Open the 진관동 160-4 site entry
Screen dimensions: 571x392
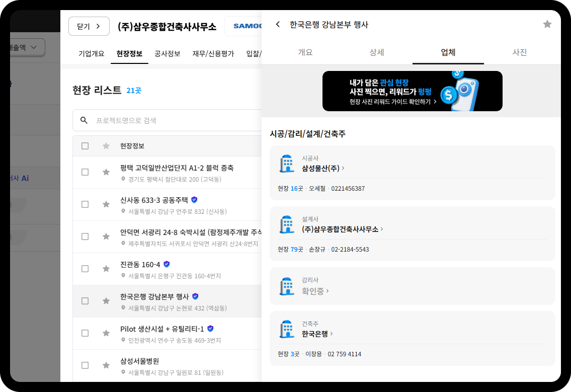point(140,265)
